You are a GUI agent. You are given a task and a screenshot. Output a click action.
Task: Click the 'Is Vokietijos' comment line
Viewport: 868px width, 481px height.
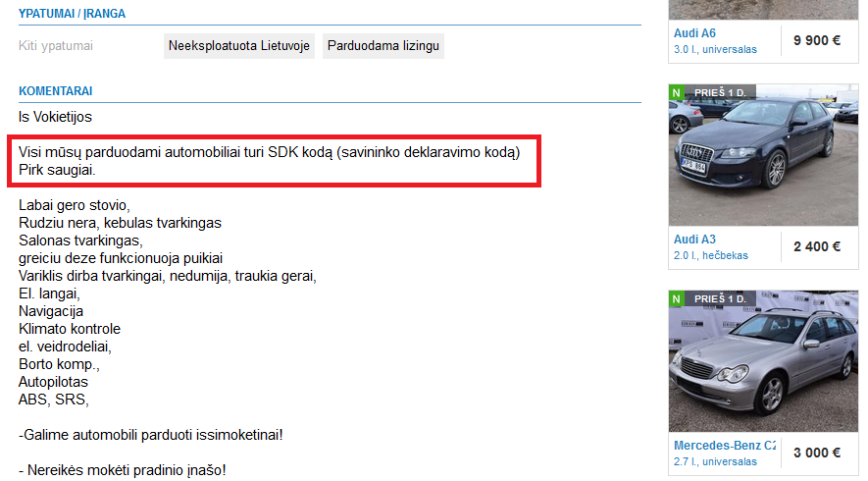click(x=55, y=117)
